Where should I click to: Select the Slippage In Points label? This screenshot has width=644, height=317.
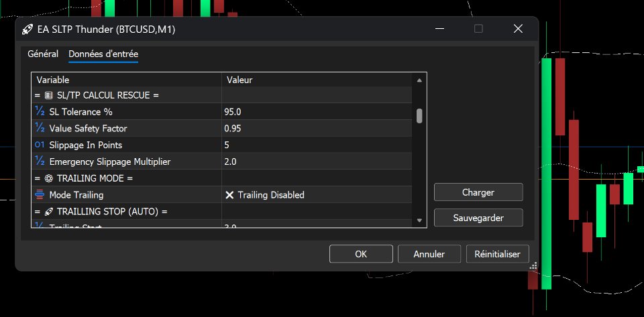coord(86,145)
